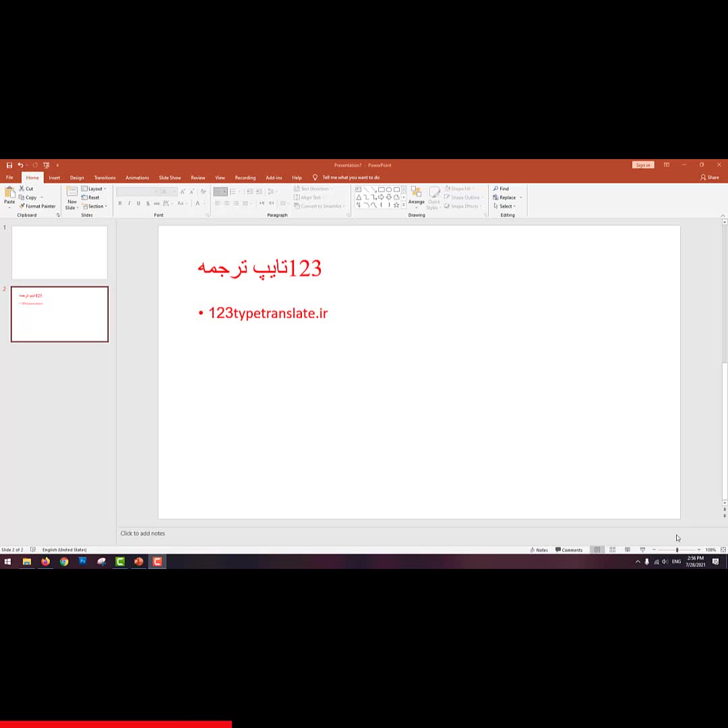Switch to Slide Sorter view icon
Viewport: 728px width, 728px height.
pyautogui.click(x=612, y=550)
